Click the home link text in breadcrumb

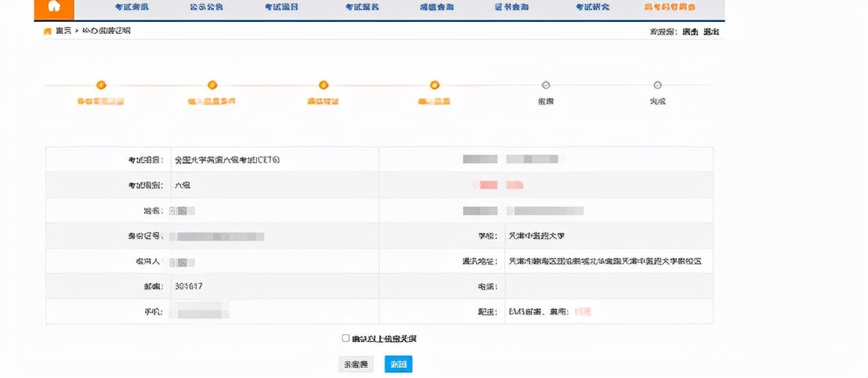62,31
